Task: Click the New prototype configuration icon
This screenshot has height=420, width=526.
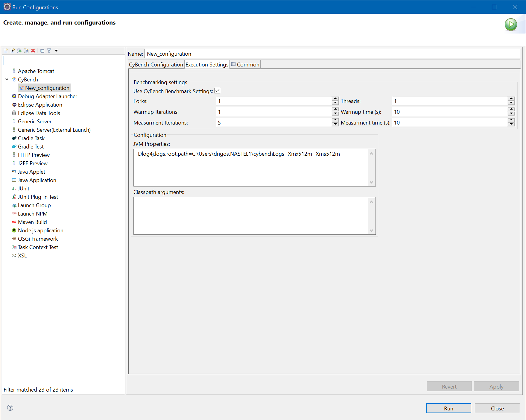Action: [x=13, y=51]
